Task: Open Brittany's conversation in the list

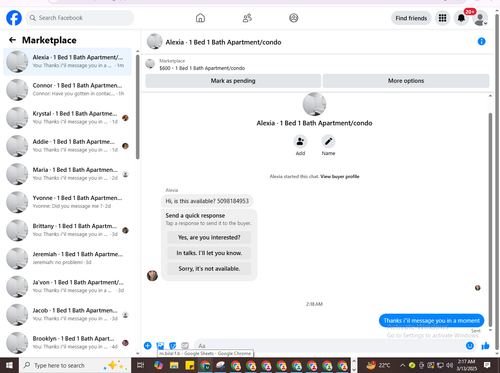Action: [x=68, y=230]
